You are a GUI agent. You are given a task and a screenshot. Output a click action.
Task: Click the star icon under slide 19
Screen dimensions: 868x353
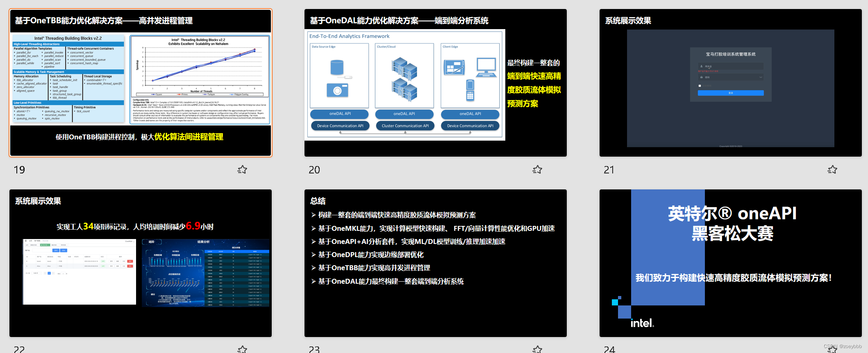pos(242,169)
